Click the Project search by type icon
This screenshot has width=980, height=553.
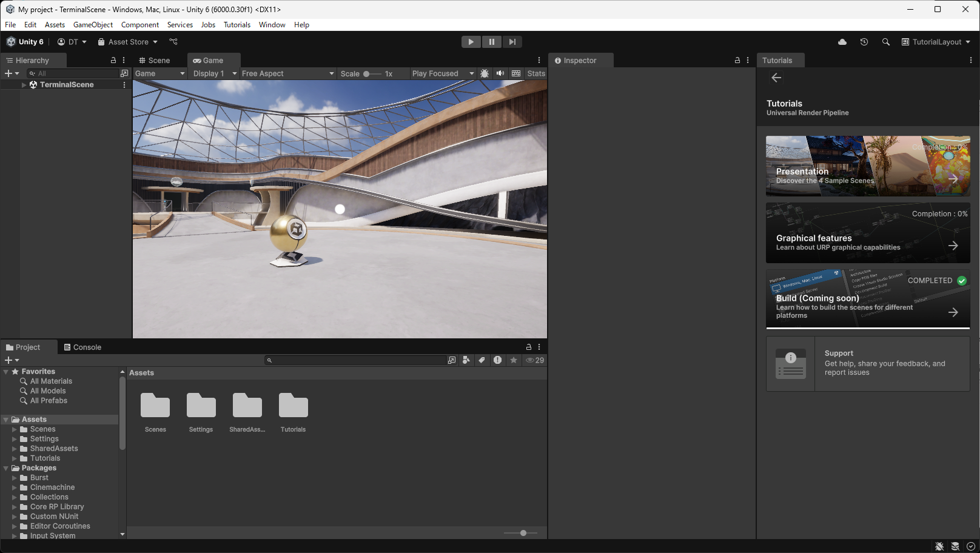pyautogui.click(x=452, y=360)
